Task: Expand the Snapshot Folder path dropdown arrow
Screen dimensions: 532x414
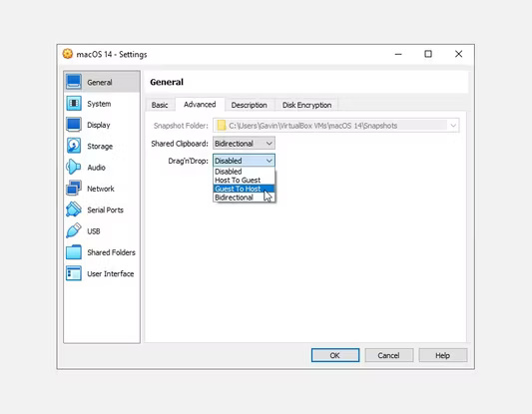Action: click(453, 126)
